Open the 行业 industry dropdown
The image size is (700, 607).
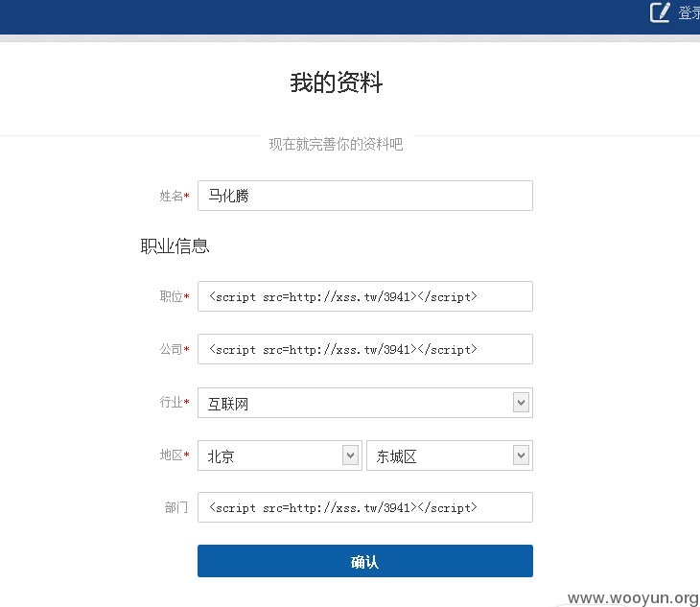tap(365, 403)
